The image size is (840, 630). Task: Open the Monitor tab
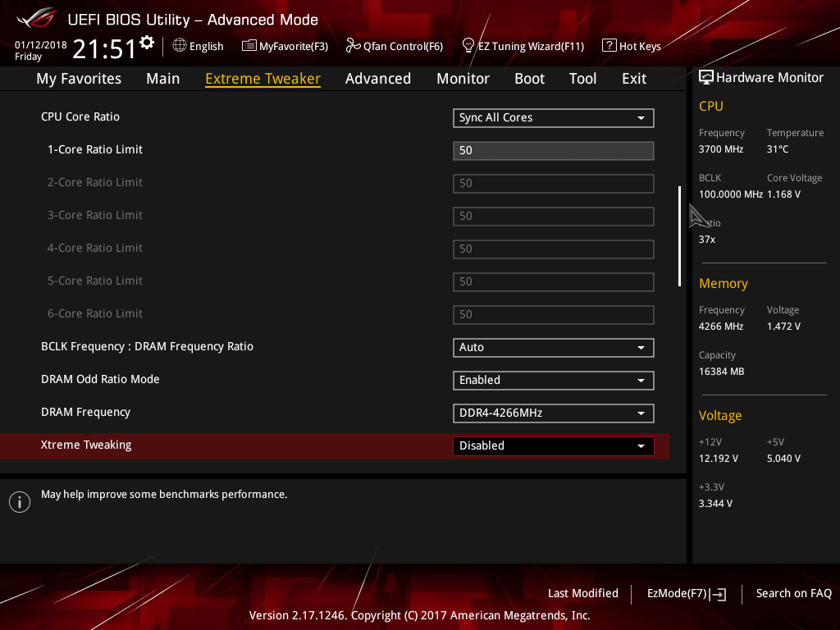(x=463, y=79)
